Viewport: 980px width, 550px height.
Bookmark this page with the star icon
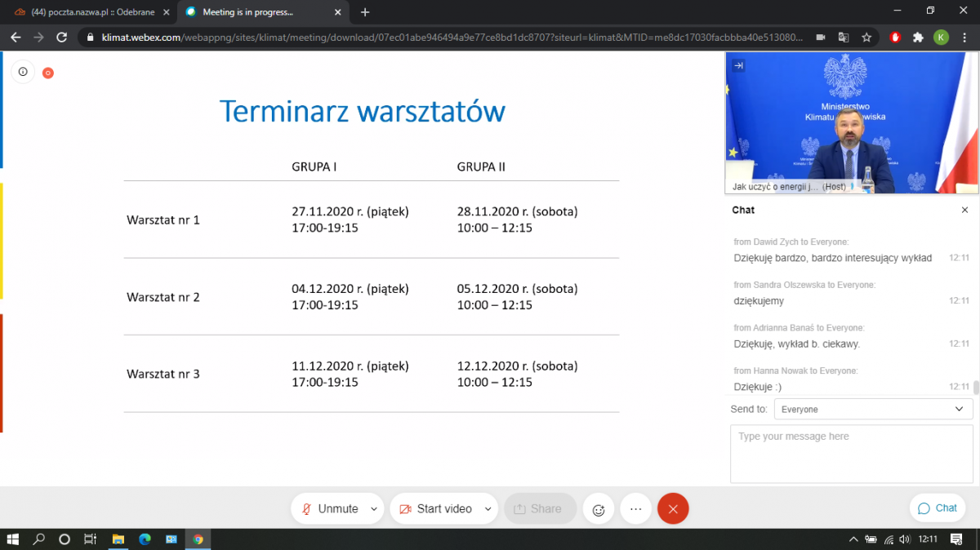click(x=866, y=38)
